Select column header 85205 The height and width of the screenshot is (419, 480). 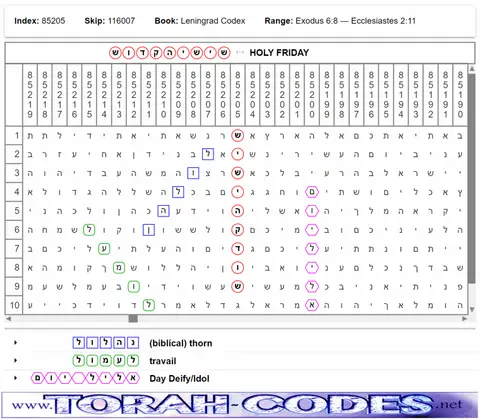pyautogui.click(x=237, y=95)
